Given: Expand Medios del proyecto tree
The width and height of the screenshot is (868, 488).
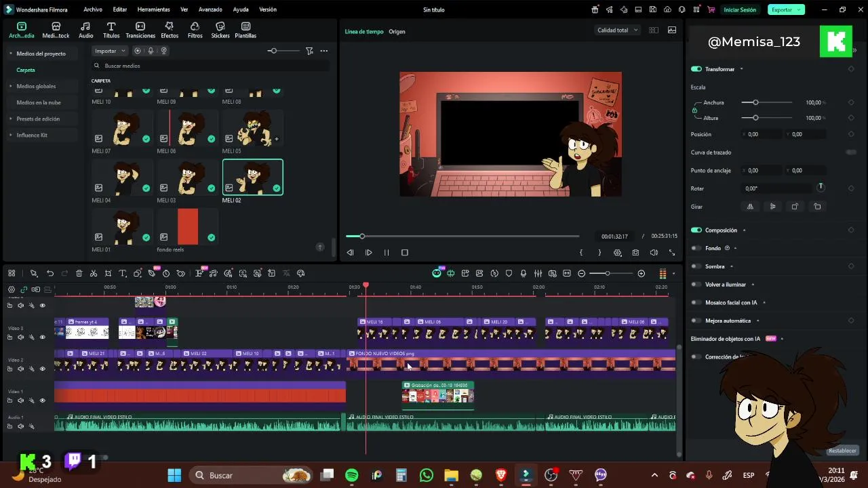Looking at the screenshot, I should [x=10, y=54].
